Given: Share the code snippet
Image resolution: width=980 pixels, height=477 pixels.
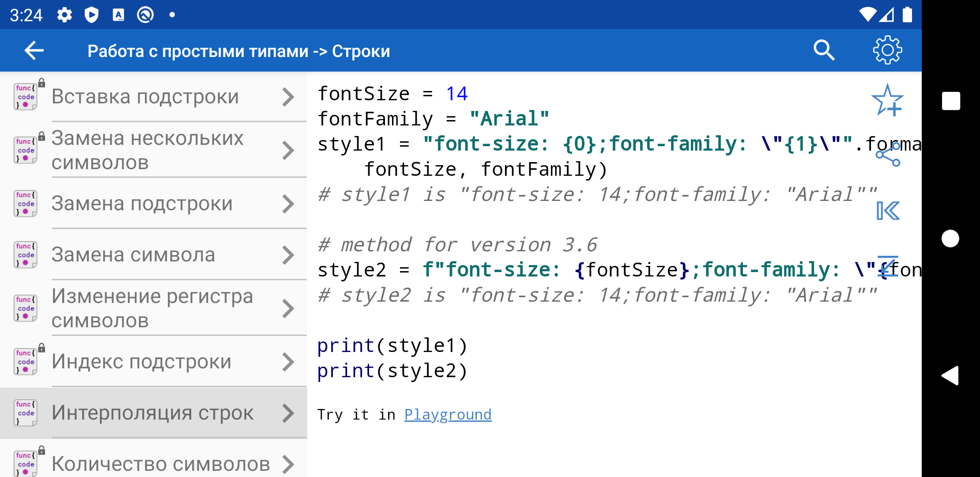Looking at the screenshot, I should (x=887, y=155).
